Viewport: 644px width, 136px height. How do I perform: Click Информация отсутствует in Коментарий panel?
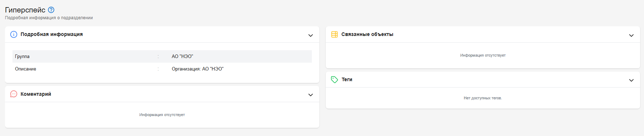tap(162, 115)
